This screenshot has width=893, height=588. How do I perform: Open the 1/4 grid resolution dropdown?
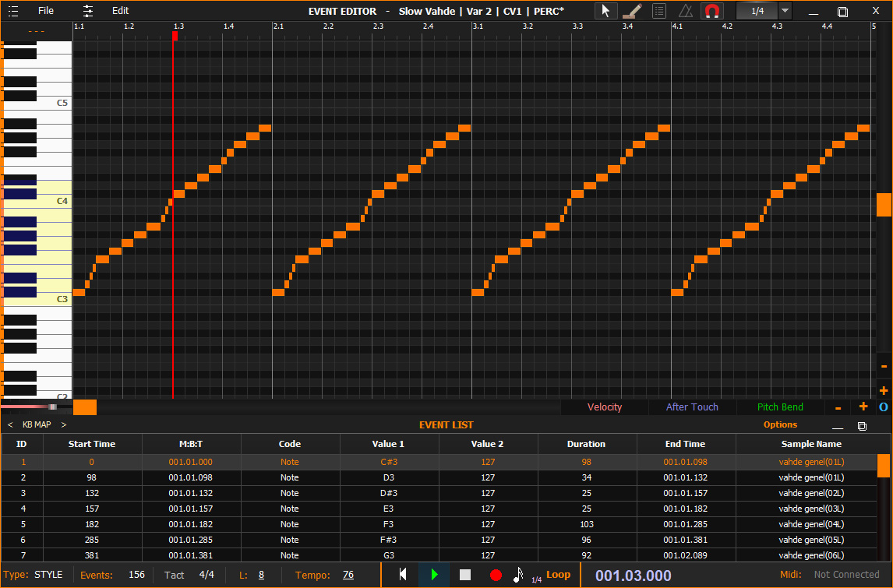coord(784,11)
